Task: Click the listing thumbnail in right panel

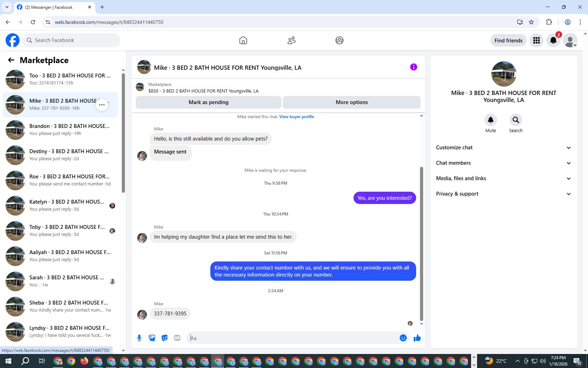Action: (504, 74)
